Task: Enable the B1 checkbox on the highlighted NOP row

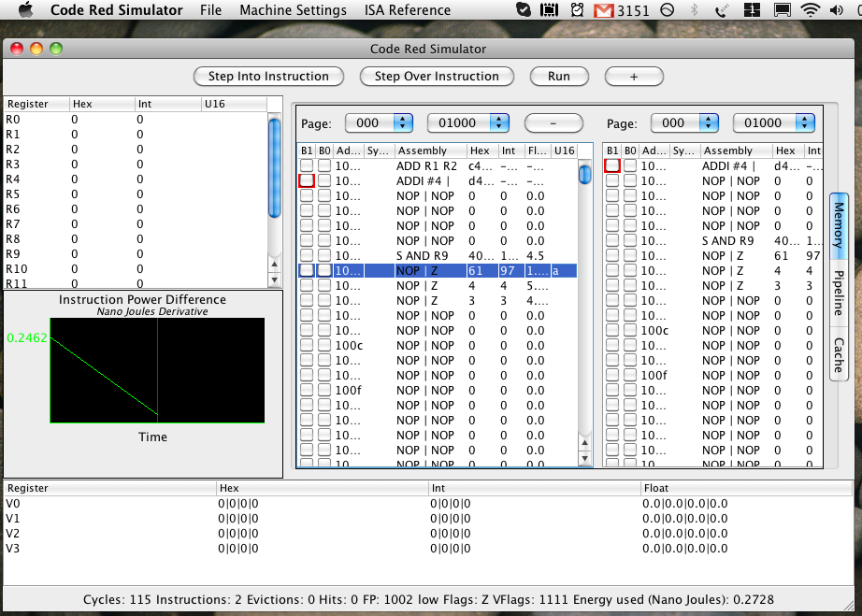Action: 306,270
